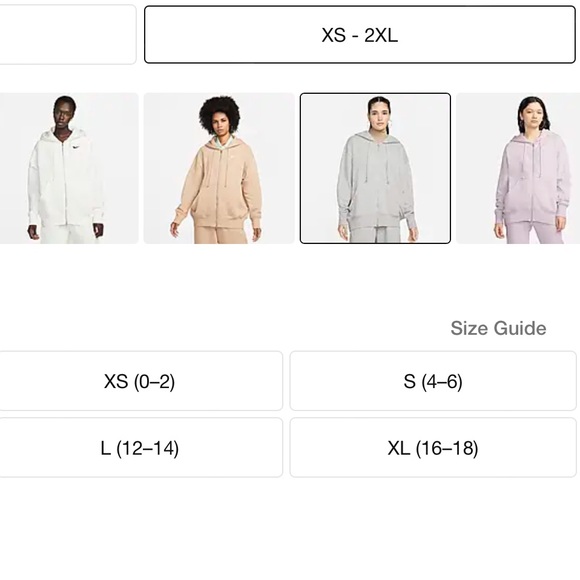Select the XS - 2XL size range
Screen dimensions: 580x580
(x=360, y=35)
